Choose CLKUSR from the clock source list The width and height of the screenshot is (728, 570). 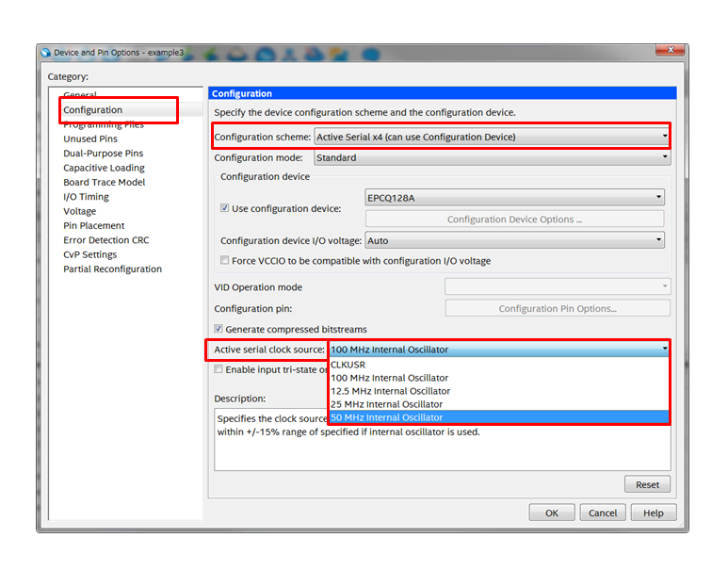coord(498,365)
